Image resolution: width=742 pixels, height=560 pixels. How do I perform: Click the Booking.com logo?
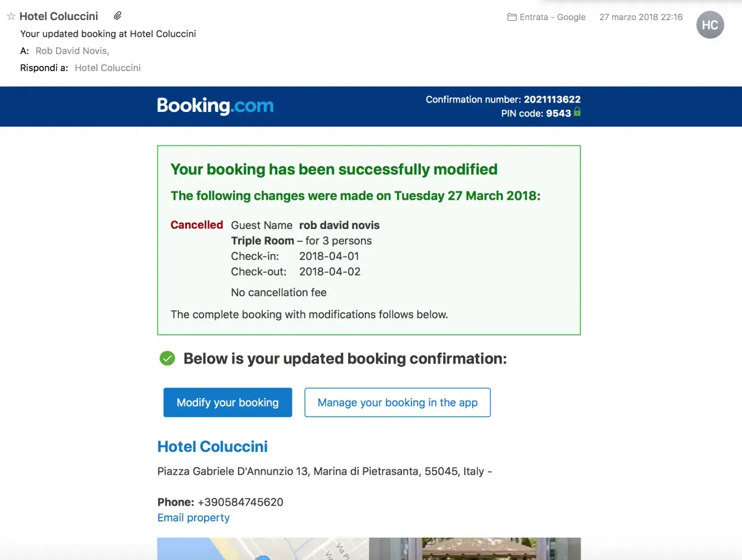215,106
